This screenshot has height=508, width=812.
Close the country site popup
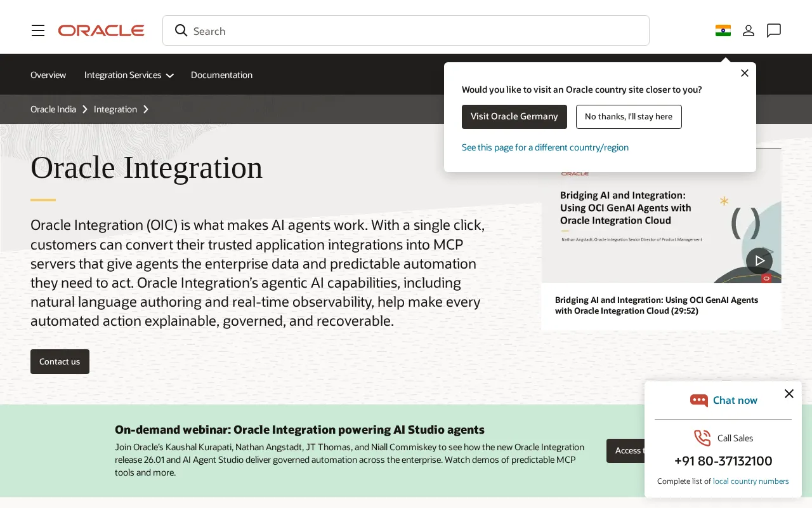pos(745,73)
